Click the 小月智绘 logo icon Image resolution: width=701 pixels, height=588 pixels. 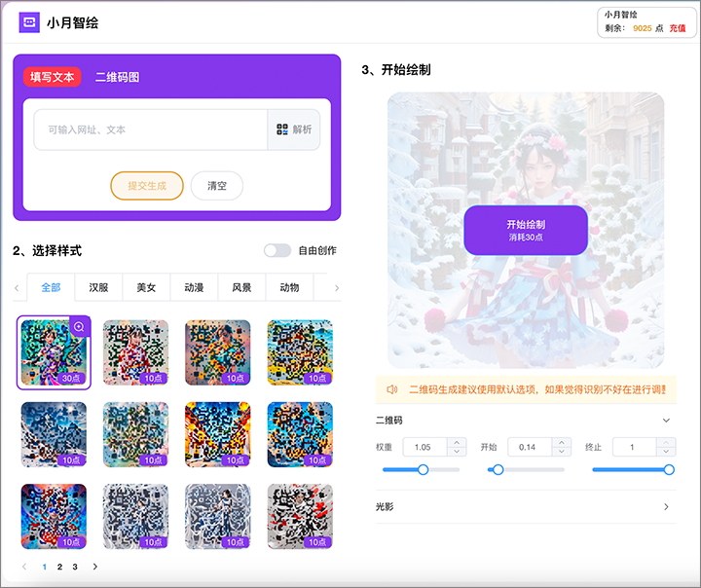pos(29,22)
